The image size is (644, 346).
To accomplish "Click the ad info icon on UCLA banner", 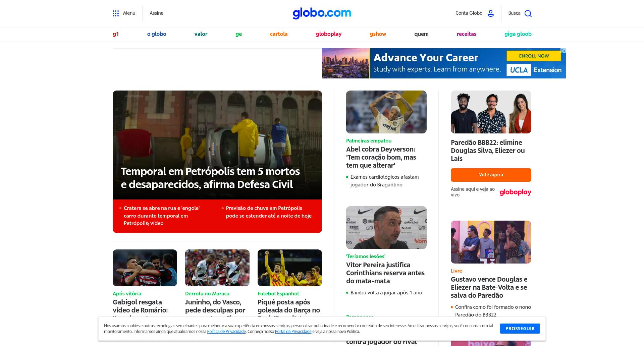I will pos(563,51).
